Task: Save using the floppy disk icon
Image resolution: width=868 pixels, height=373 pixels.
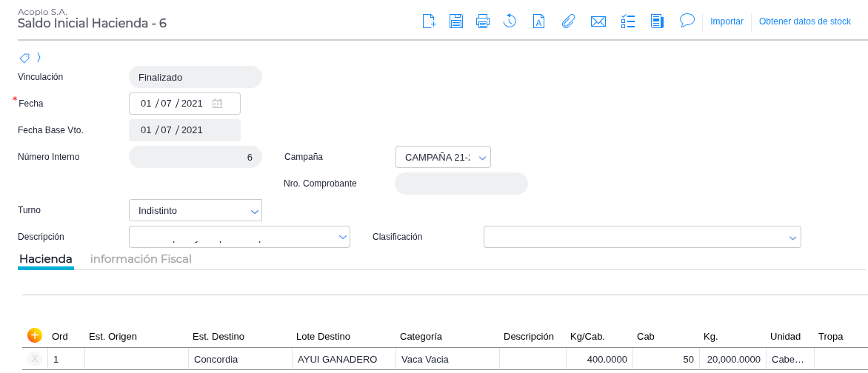Action: click(x=456, y=21)
